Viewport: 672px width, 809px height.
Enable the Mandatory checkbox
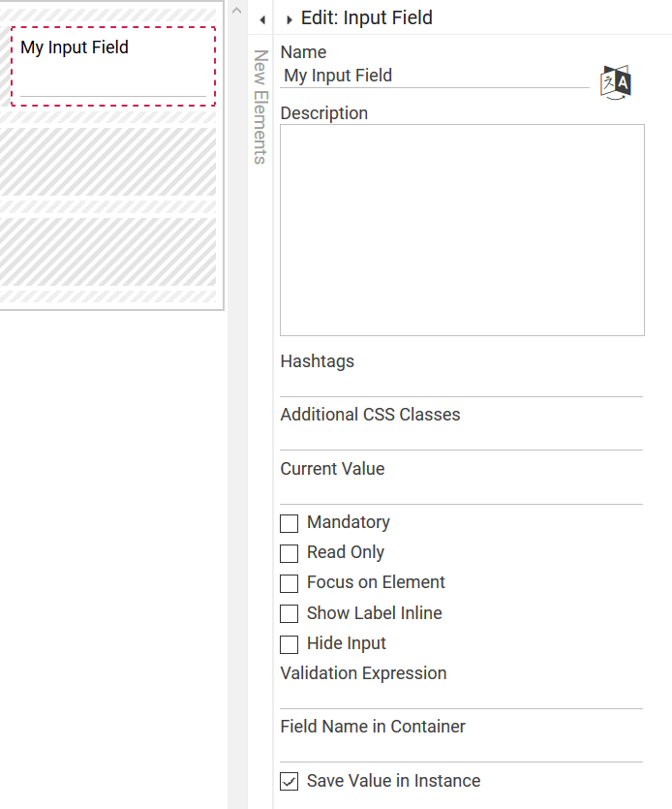[x=289, y=523]
